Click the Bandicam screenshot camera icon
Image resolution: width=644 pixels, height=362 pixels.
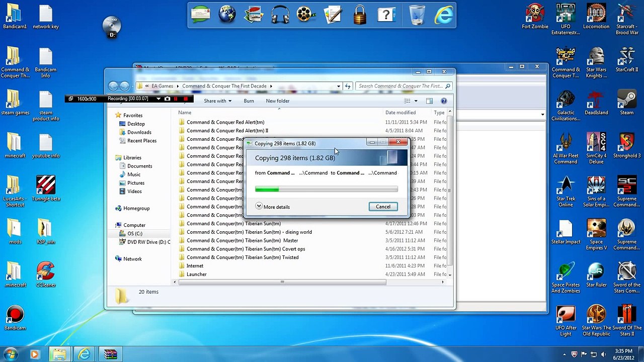click(x=167, y=99)
